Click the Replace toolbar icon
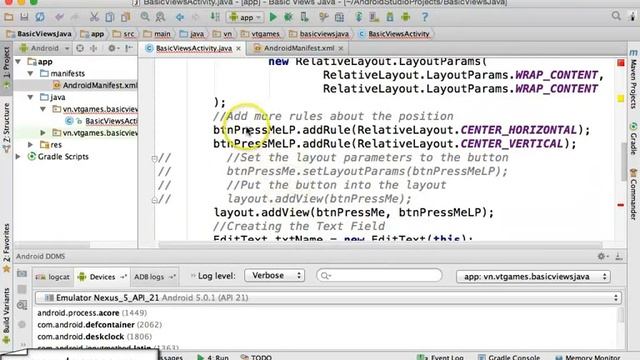 160,17
